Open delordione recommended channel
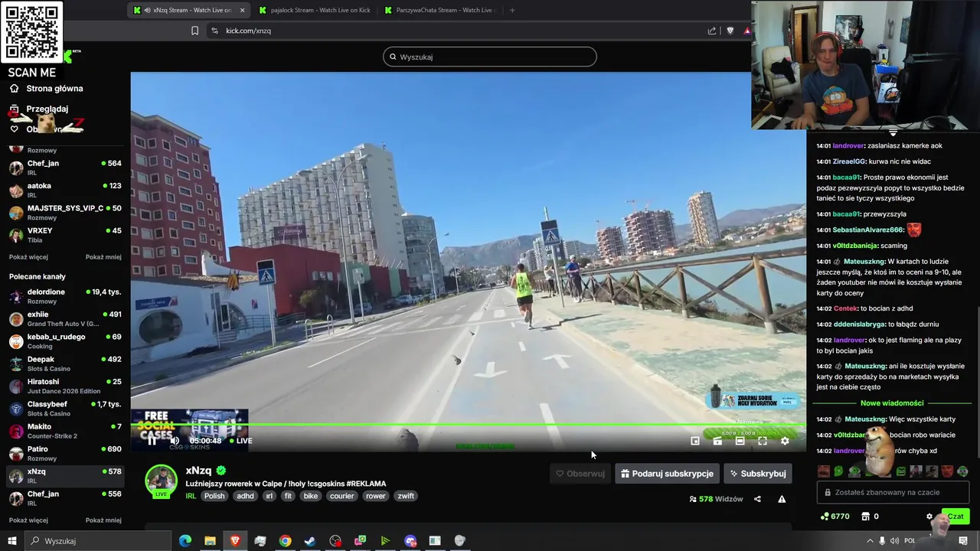The image size is (980, 551). coord(64,296)
